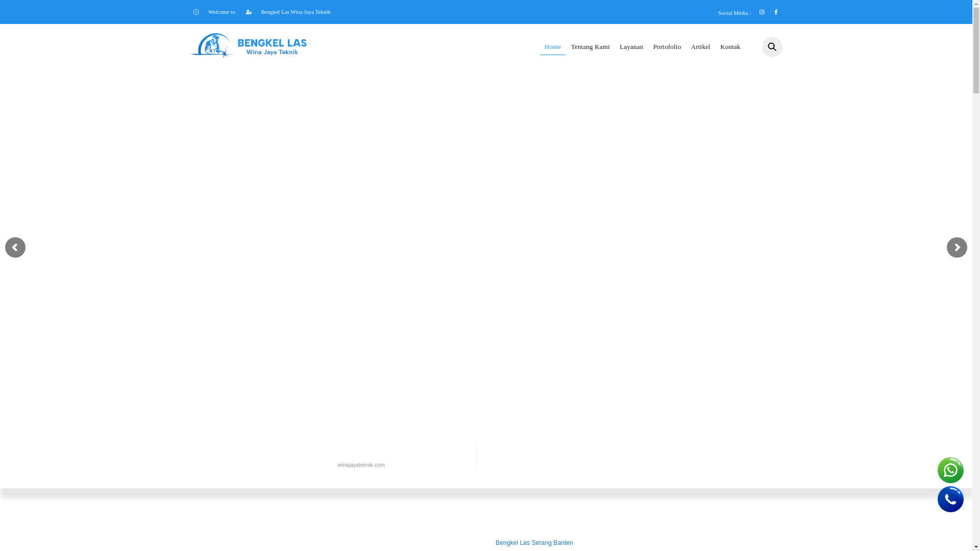
Task: Click Social Media label
Action: coord(734,13)
